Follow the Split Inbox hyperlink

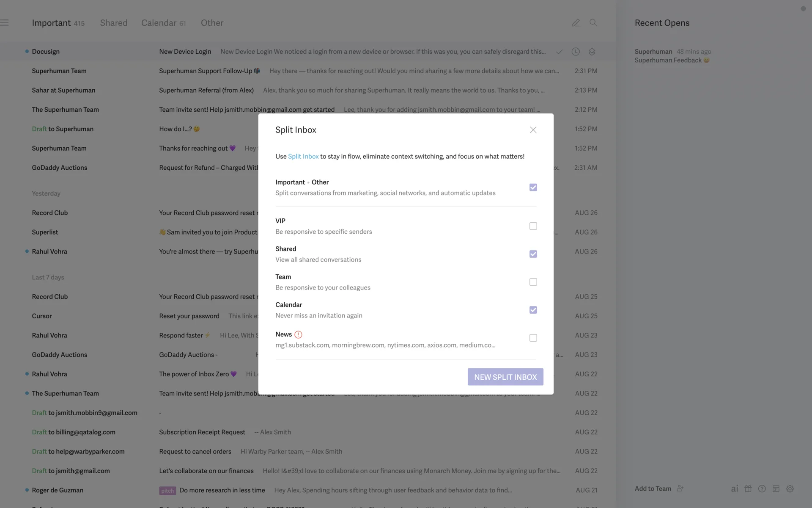click(303, 156)
